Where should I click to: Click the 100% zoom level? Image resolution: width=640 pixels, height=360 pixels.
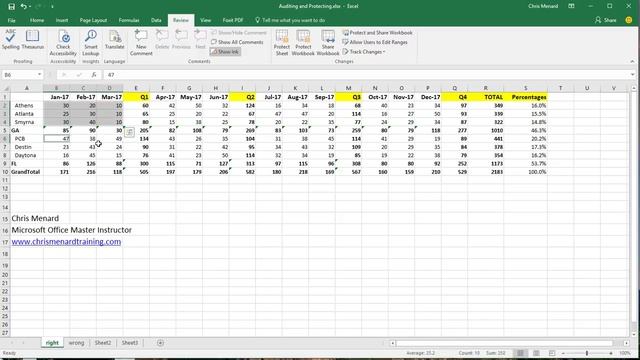tap(625, 353)
